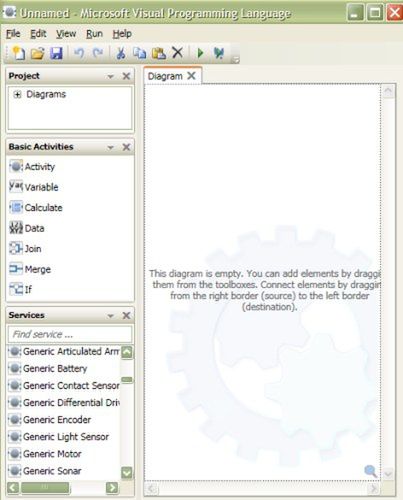
Task: Open the Basic Activities panel dropdown arrow
Action: [110, 147]
